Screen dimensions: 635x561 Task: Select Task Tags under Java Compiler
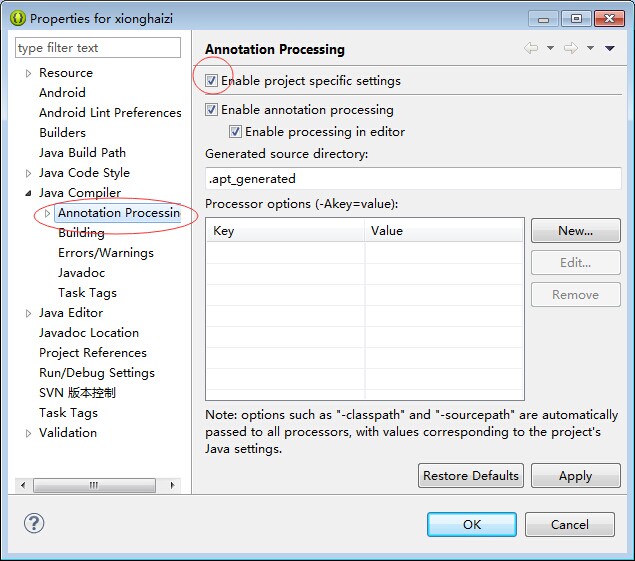[x=87, y=293]
